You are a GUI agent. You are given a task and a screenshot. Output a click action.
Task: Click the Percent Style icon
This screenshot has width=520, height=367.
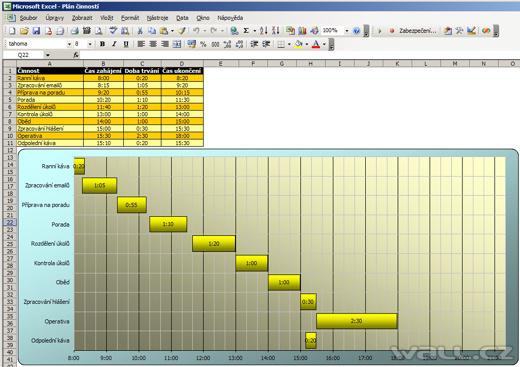tap(203, 44)
